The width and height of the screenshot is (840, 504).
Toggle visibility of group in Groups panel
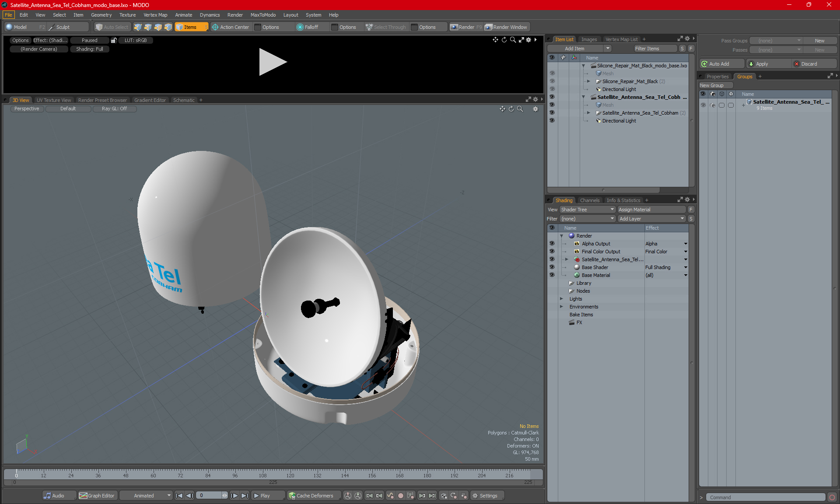[x=703, y=105]
